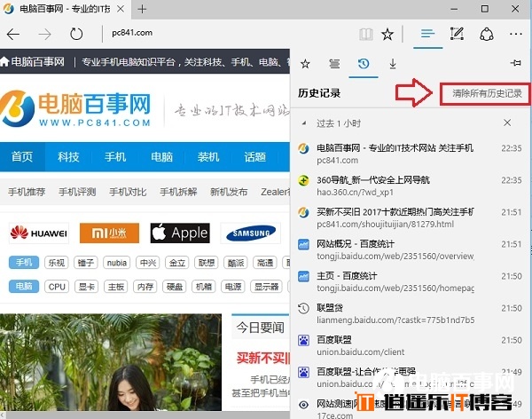Image resolution: width=532 pixels, height=419 pixels.
Task: Click the 小米 MI brand logo
Action: coord(109,233)
